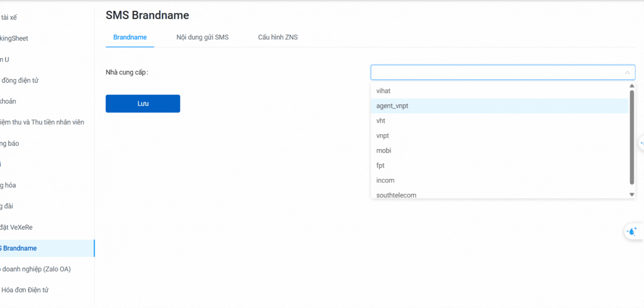
Task: Open the Hóa đơn Điện tử sidebar item
Action: (x=25, y=290)
